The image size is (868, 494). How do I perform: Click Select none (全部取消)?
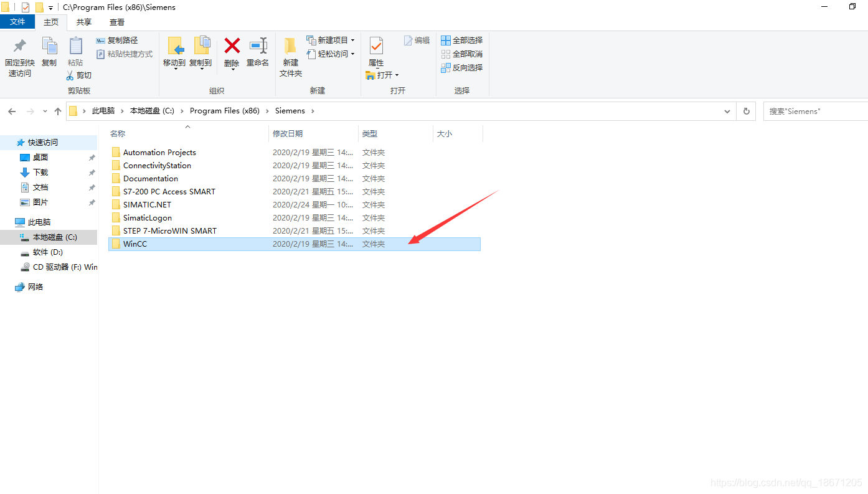click(x=462, y=54)
